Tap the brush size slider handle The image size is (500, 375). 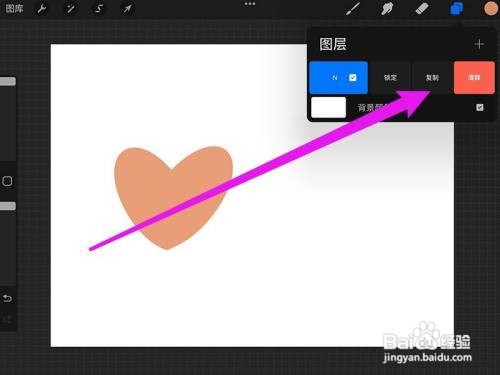(8, 81)
